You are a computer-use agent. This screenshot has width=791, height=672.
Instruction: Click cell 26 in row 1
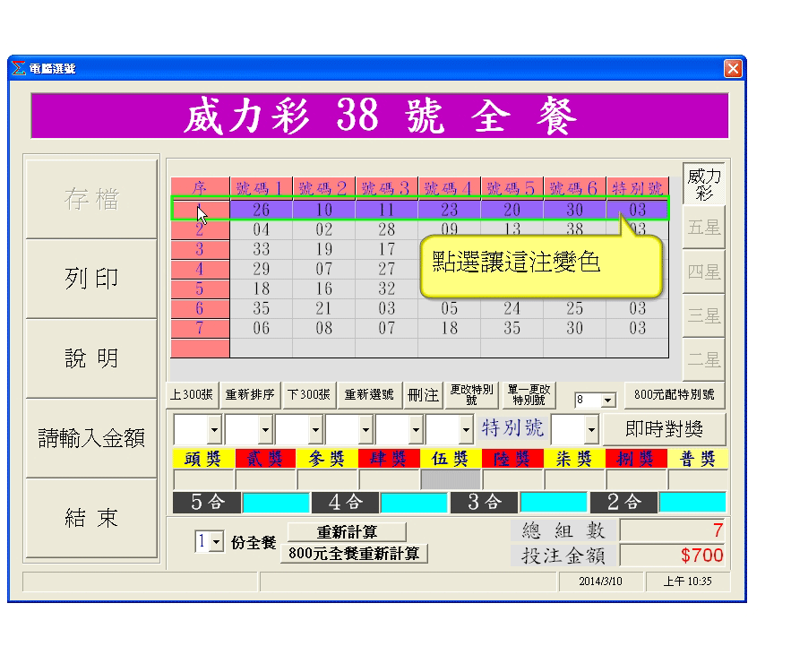[x=261, y=210]
